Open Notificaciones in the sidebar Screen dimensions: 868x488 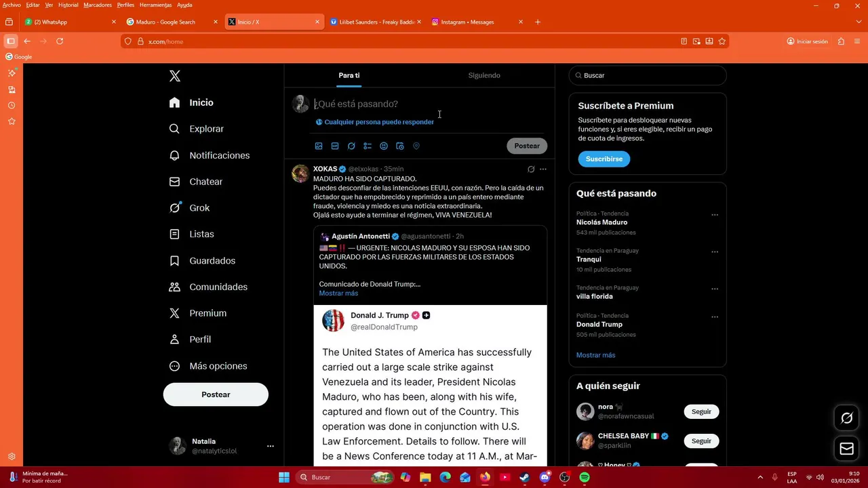click(x=210, y=155)
